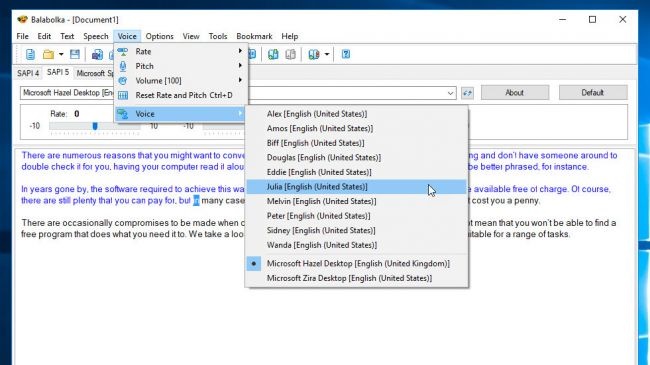
Task: Open the Edit menu
Action: (x=44, y=36)
